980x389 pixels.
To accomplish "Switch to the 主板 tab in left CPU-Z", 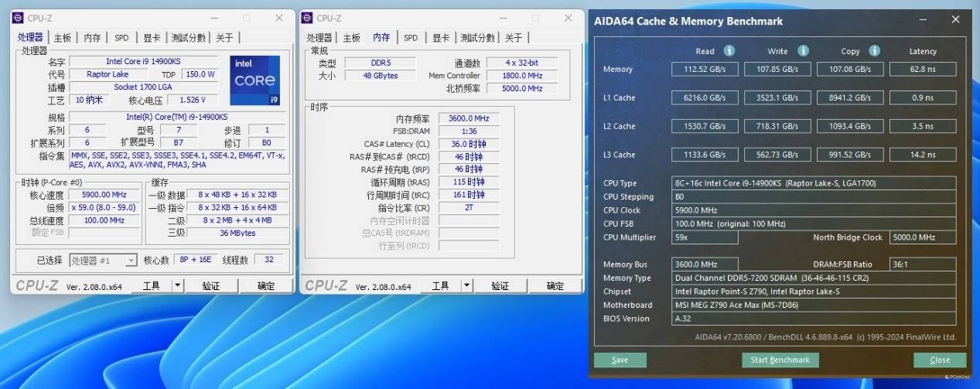I will pyautogui.click(x=63, y=37).
